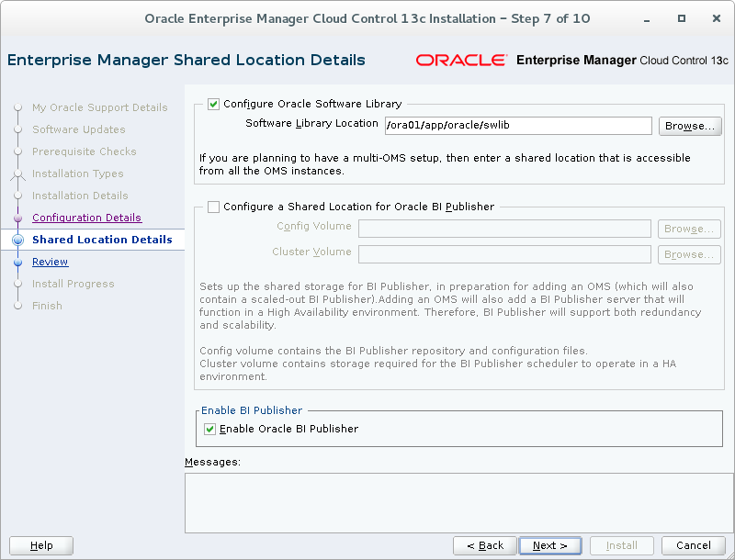The width and height of the screenshot is (735, 560).
Task: Open the Help button
Action: pos(41,545)
